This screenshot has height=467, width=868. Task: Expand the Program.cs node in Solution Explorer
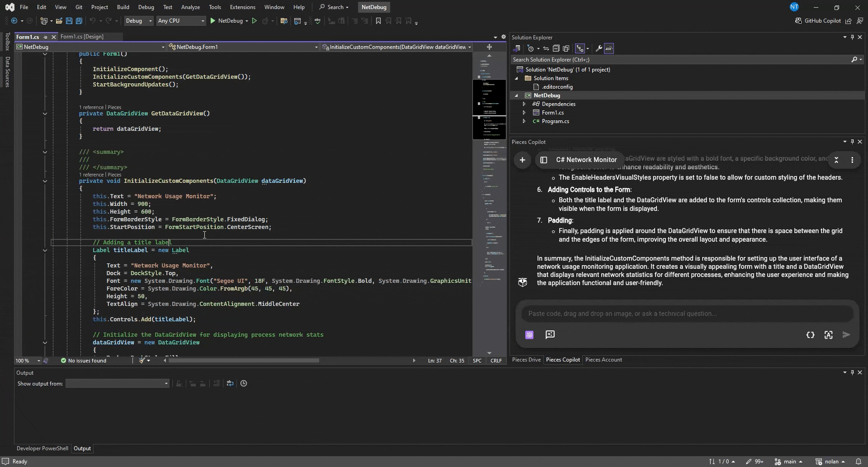pyautogui.click(x=524, y=121)
